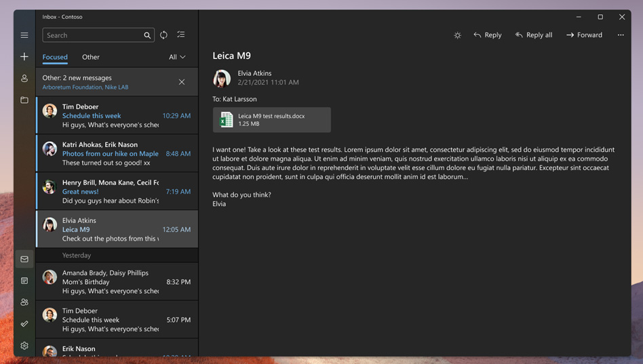643x364 pixels.
Task: Open the hamburger navigation menu
Action: [24, 35]
